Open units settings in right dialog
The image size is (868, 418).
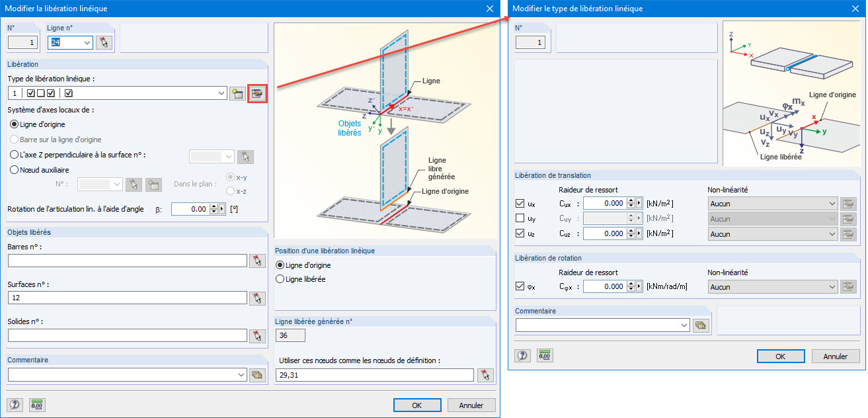click(x=545, y=356)
